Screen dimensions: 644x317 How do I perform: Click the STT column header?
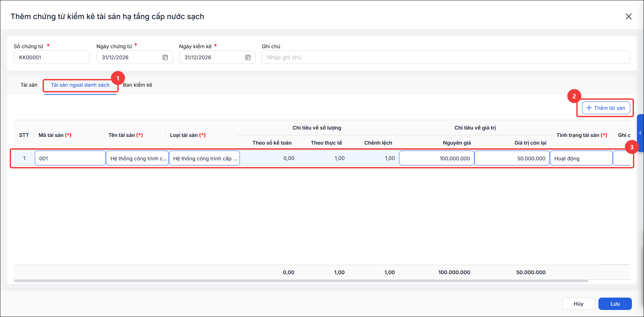(24, 135)
